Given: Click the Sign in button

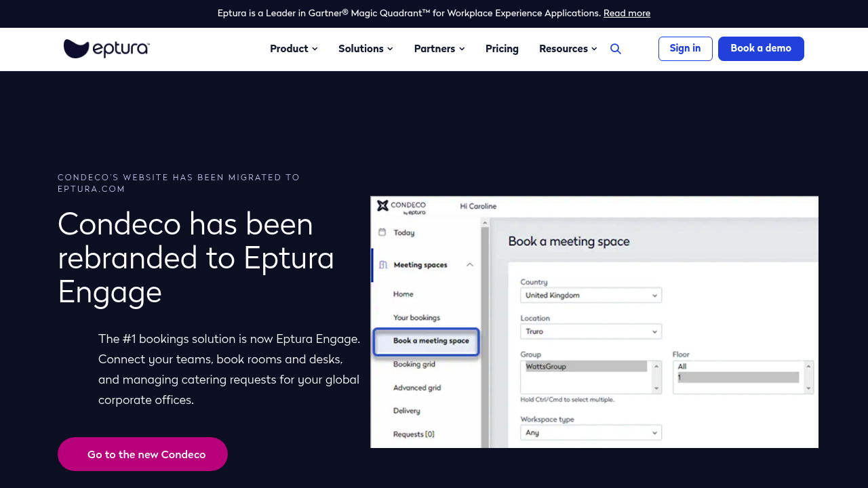Looking at the screenshot, I should (685, 48).
